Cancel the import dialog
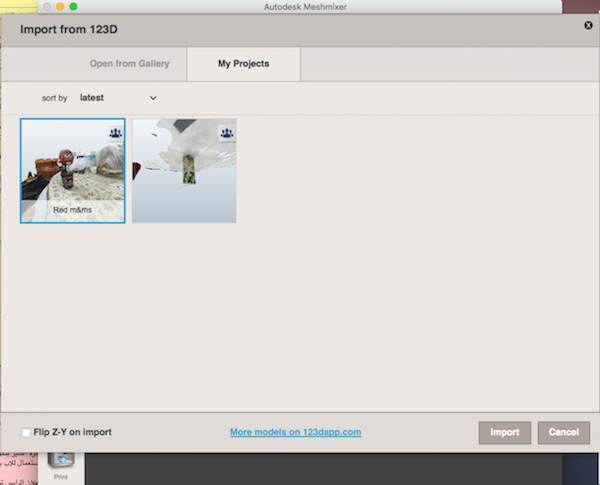Image resolution: width=600 pixels, height=485 pixels. 564,433
